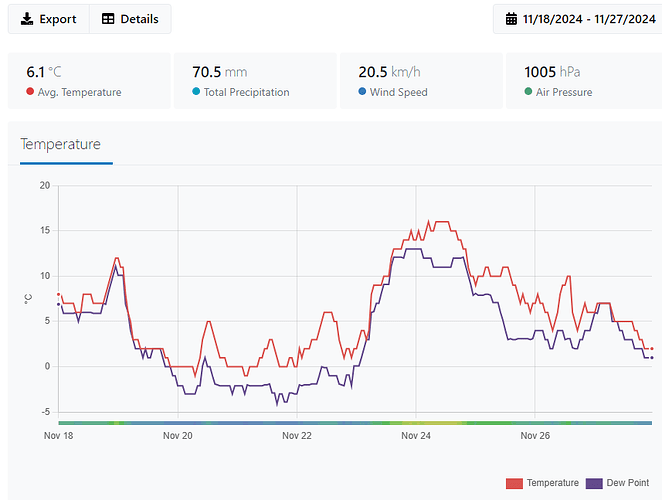This screenshot has width=662, height=500.
Task: Click the green dot beside Air Pressure
Action: click(528, 92)
